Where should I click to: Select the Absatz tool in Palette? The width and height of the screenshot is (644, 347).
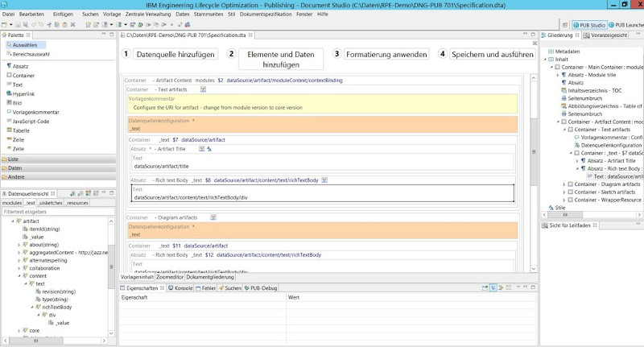[19, 65]
